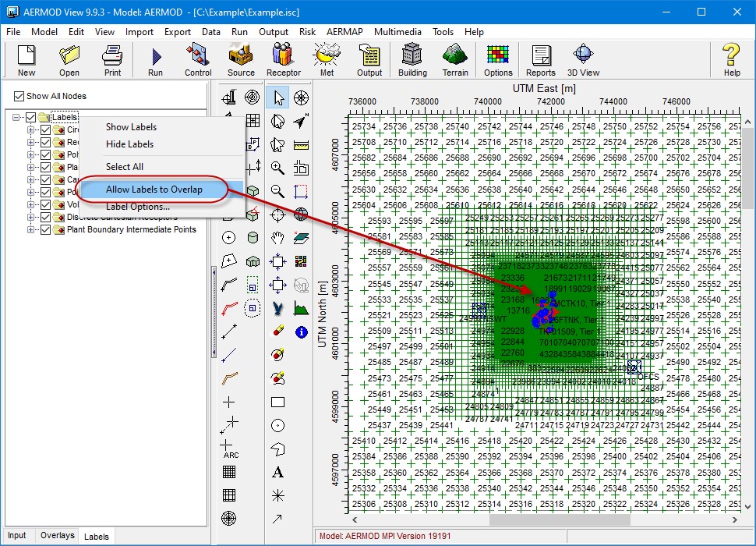756x546 pixels.
Task: Expand the 'Cir' tree node
Action: [31, 129]
